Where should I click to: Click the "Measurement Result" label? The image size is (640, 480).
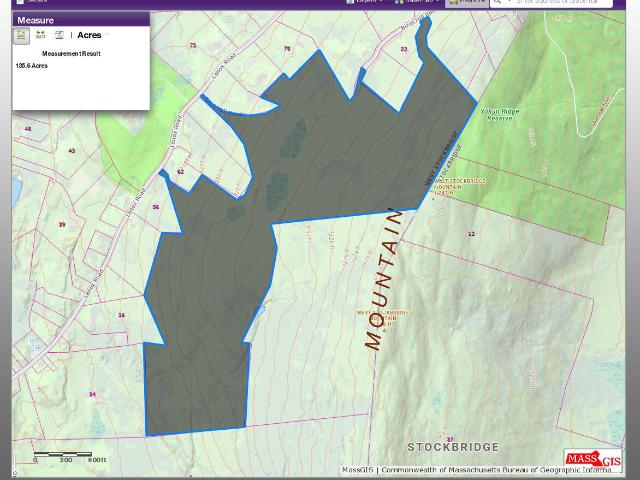click(71, 53)
